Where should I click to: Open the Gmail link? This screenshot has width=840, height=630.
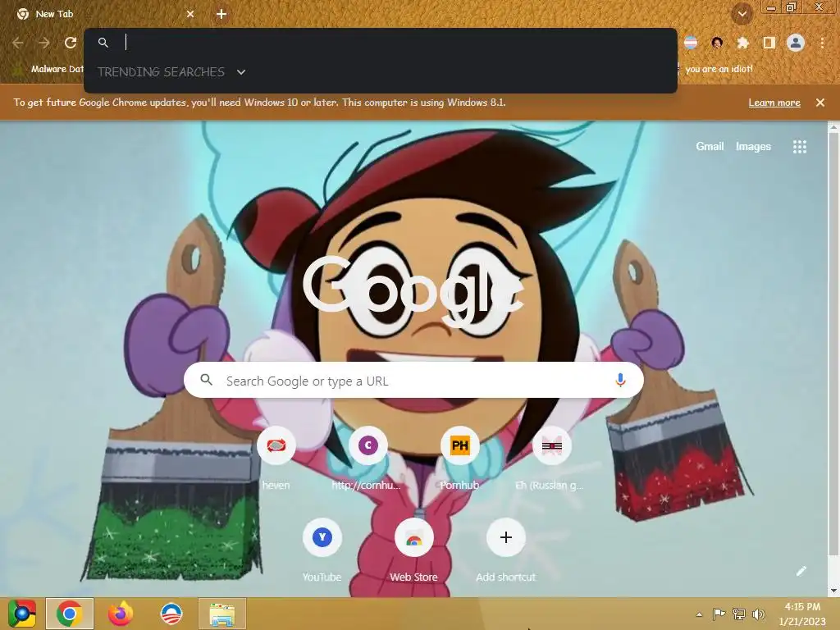pyautogui.click(x=710, y=146)
